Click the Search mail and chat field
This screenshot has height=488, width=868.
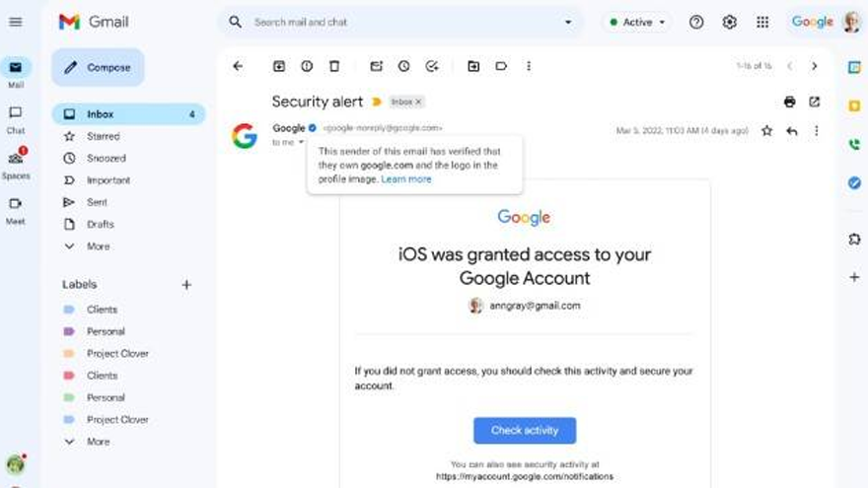395,22
